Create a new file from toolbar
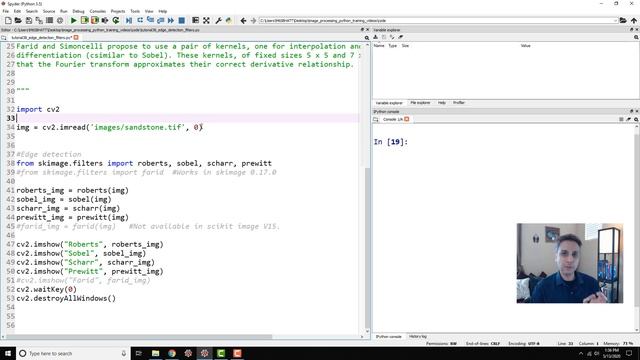This screenshot has height=360, width=640. (8, 20)
